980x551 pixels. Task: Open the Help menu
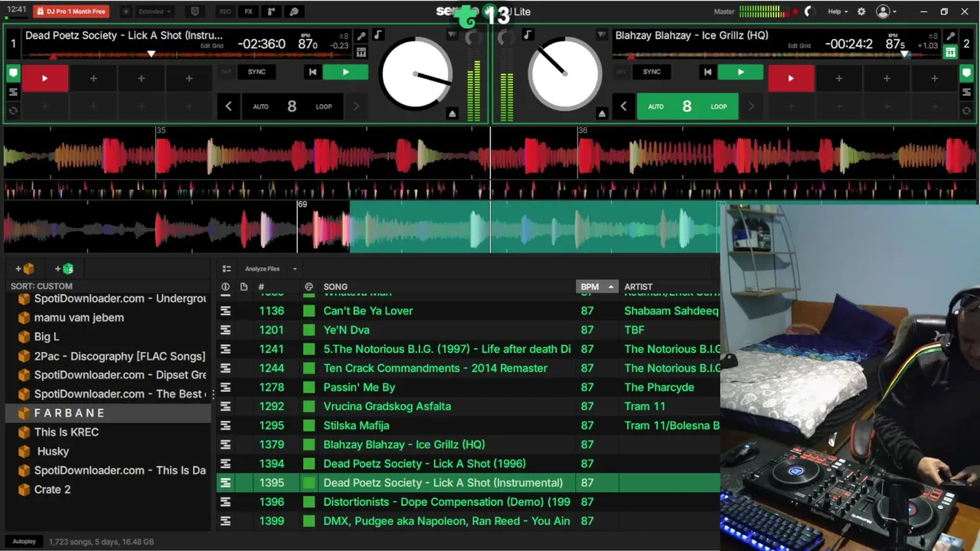pos(837,11)
